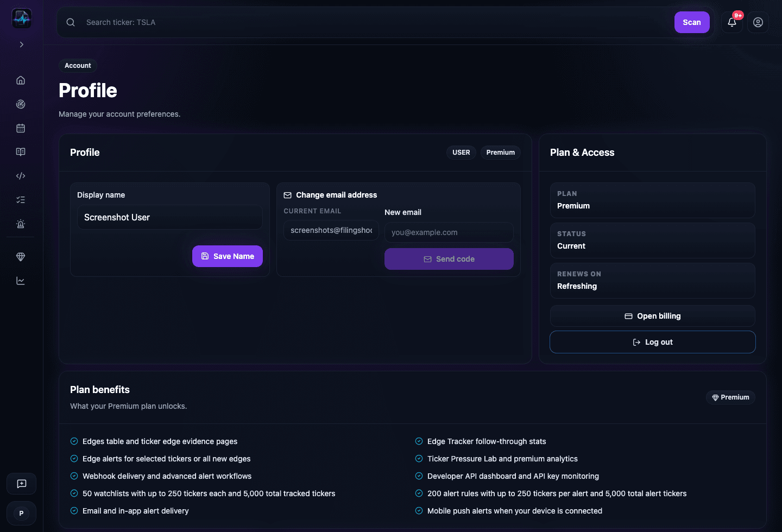
Task: Click 'Edge Tracker follow-through stats' benefit
Action: pos(487,441)
